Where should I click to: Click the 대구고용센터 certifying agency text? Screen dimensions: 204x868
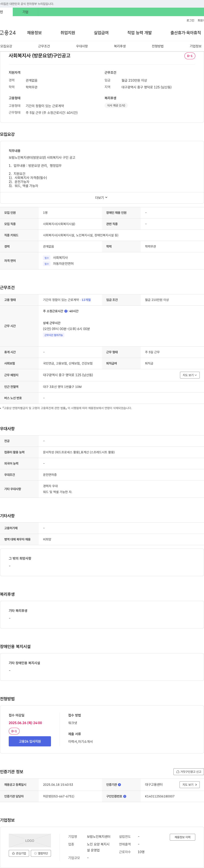point(153,784)
